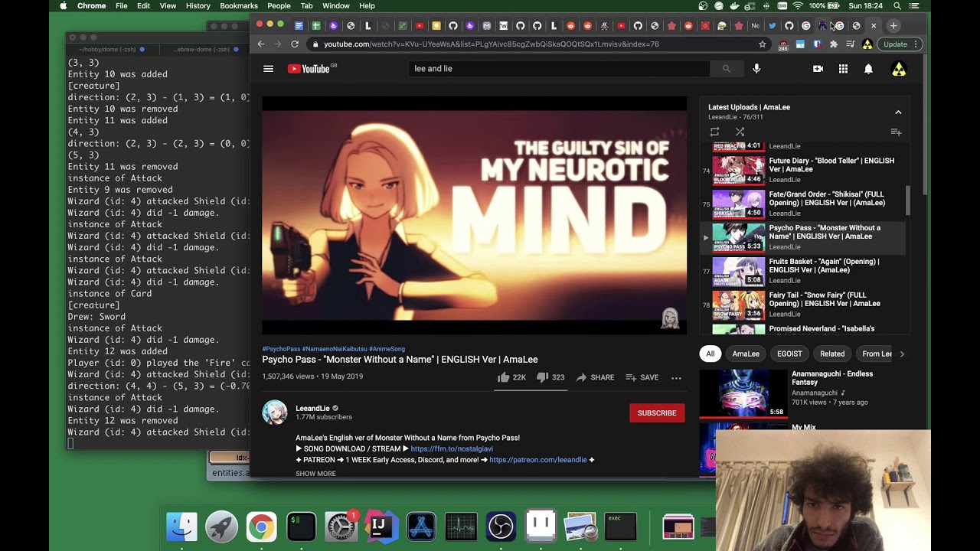980x551 pixels.
Task: Open the Bookmarks menu
Action: pyautogui.click(x=239, y=6)
